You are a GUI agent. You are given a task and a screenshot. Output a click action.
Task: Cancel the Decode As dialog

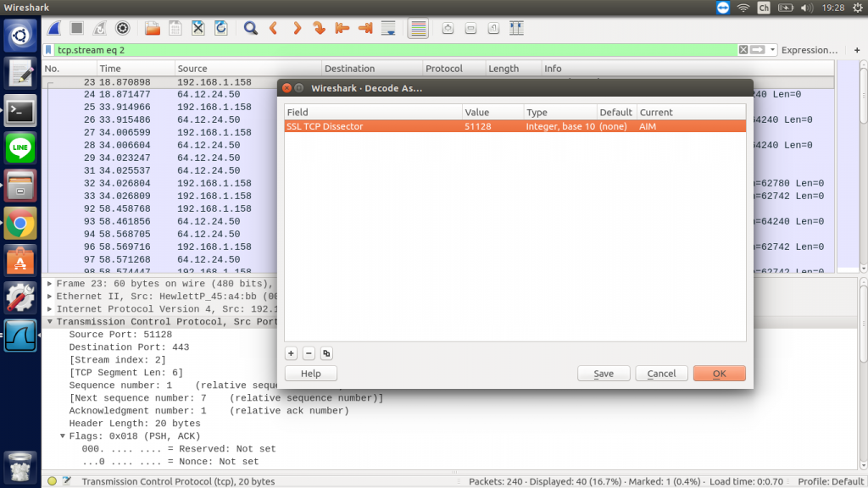tap(661, 374)
